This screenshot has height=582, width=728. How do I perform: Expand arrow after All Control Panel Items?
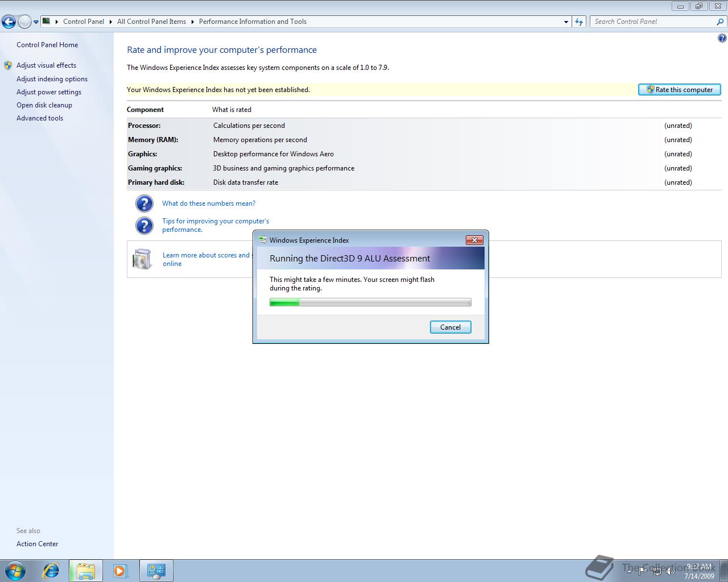(193, 22)
